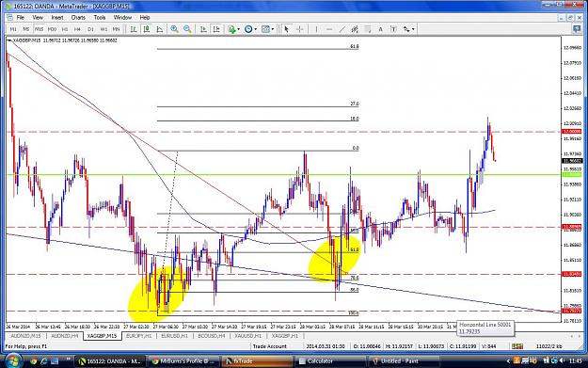
Task: Open Calculator from the taskbar
Action: [331, 361]
